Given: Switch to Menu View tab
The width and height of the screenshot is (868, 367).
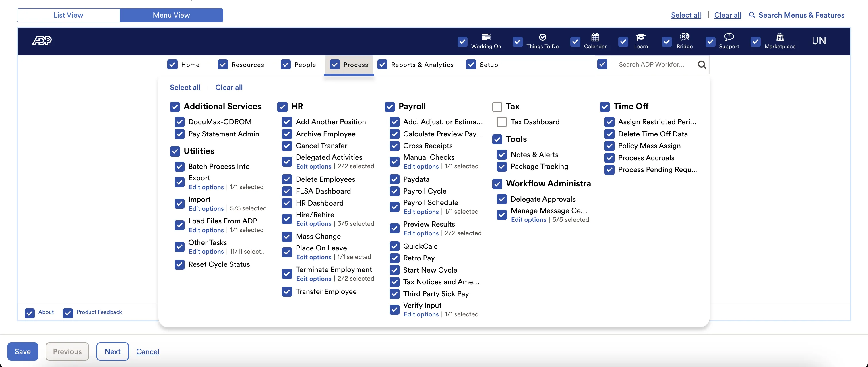Looking at the screenshot, I should click(171, 15).
